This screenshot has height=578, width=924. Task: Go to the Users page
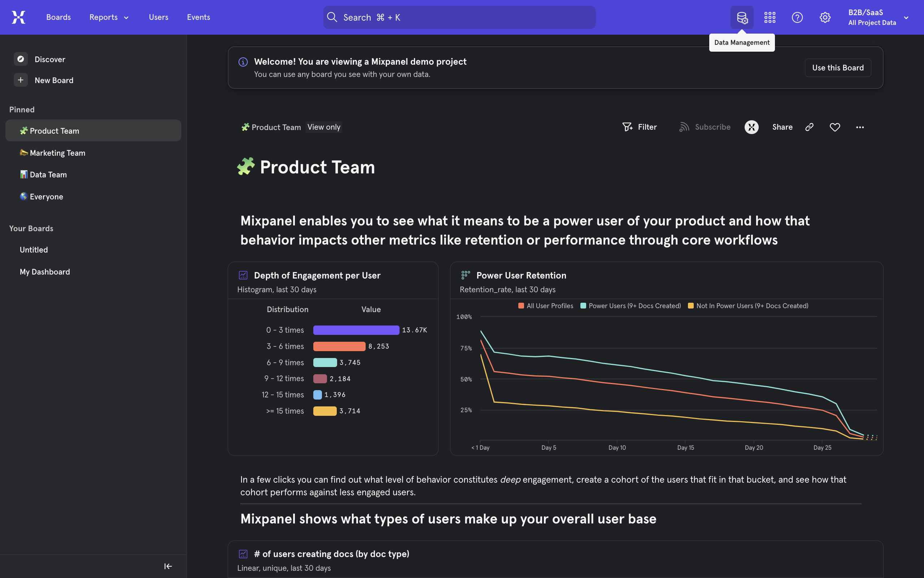click(158, 17)
